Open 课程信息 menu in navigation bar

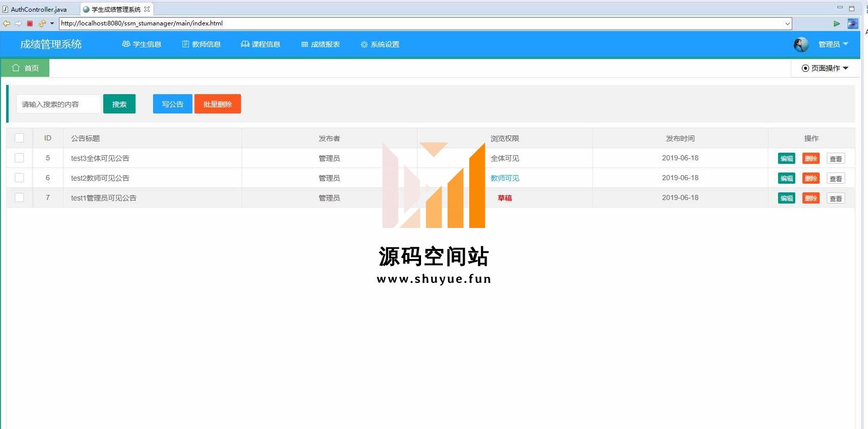click(x=260, y=44)
